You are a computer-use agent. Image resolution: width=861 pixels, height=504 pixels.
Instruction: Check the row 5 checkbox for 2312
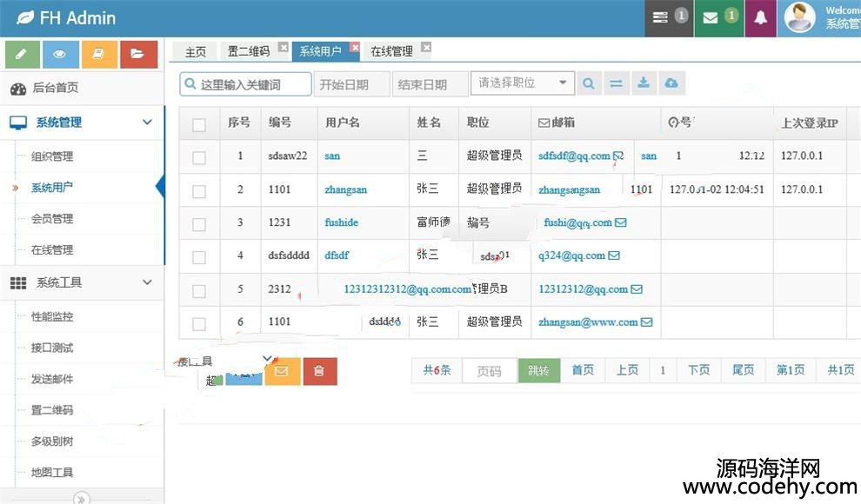click(x=199, y=290)
